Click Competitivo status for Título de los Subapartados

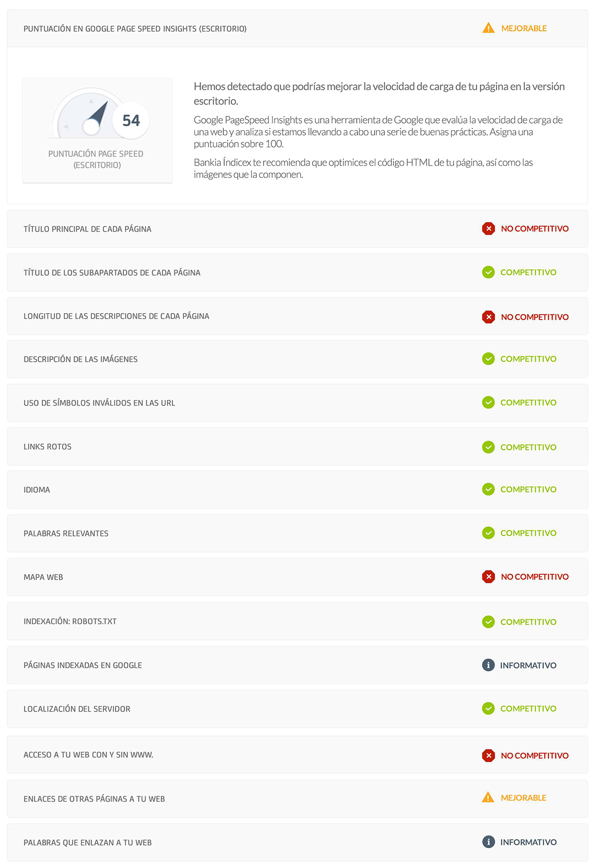coord(528,273)
